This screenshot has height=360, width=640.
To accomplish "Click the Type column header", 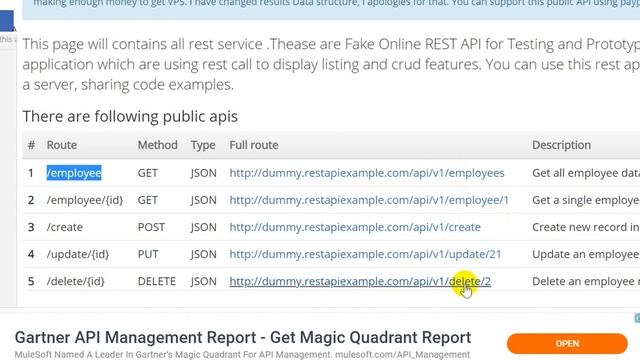I will [203, 145].
